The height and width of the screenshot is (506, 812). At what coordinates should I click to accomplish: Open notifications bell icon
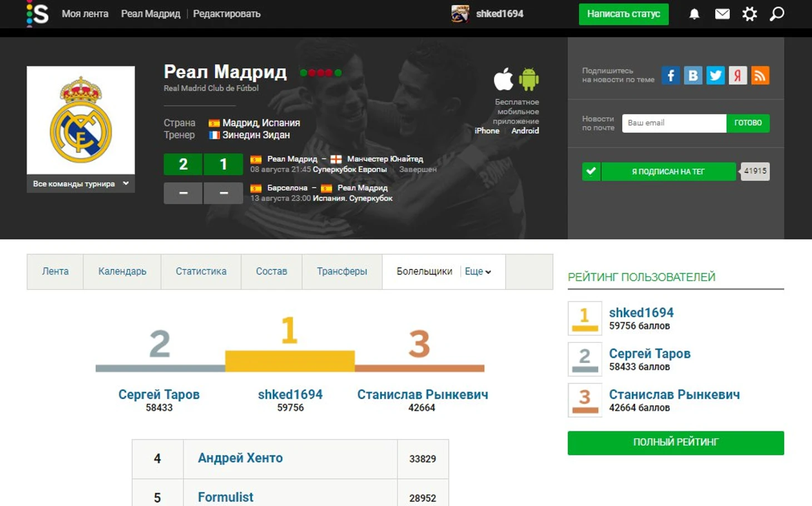coord(694,14)
